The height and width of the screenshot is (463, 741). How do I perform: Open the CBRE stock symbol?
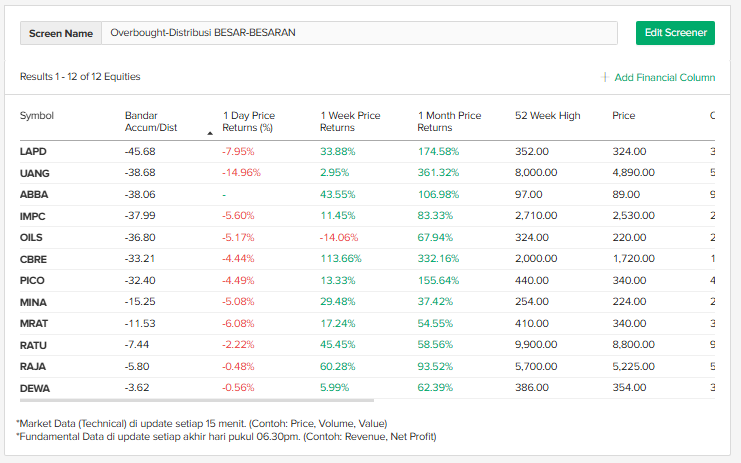(33, 259)
